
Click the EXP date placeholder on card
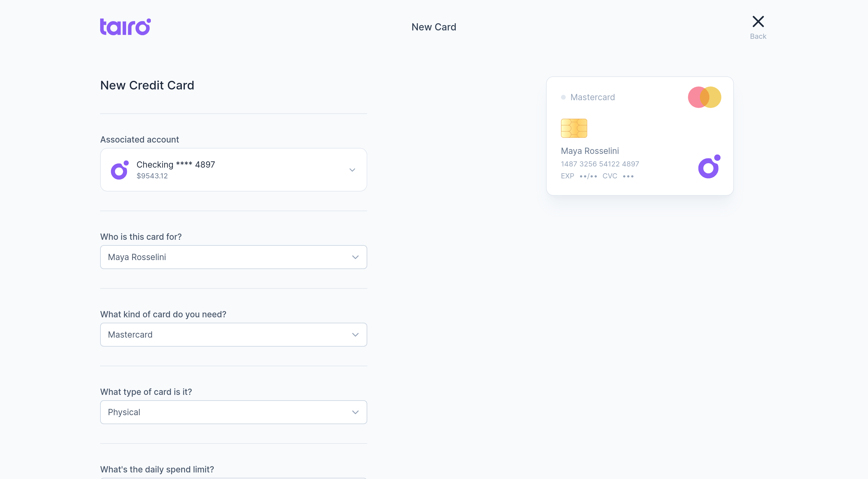pyautogui.click(x=588, y=176)
